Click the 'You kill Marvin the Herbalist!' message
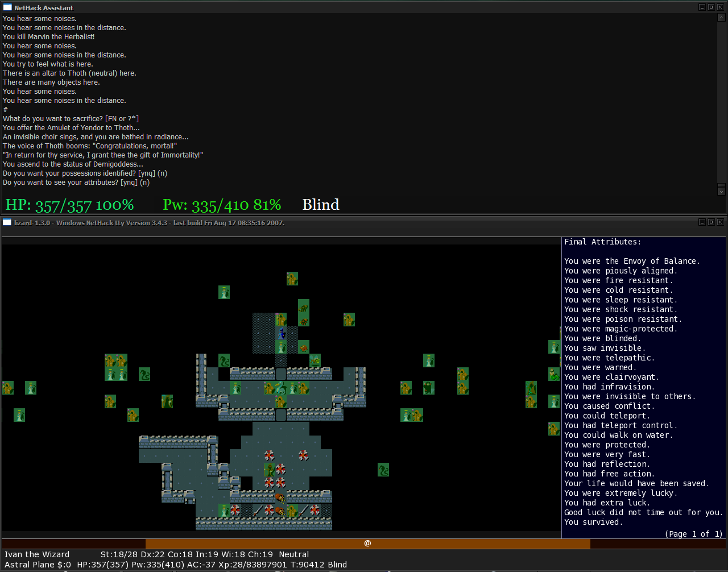Image resolution: width=728 pixels, height=572 pixels. coord(49,37)
